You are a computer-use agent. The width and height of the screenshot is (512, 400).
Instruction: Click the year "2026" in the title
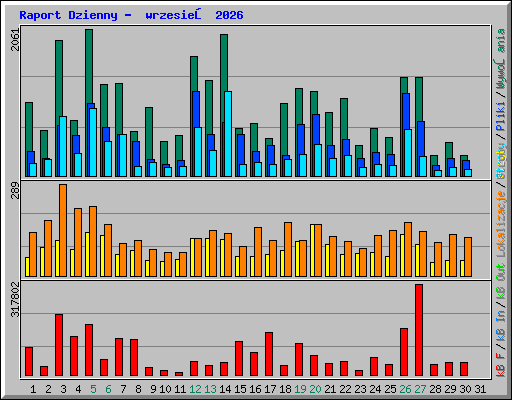click(x=229, y=15)
